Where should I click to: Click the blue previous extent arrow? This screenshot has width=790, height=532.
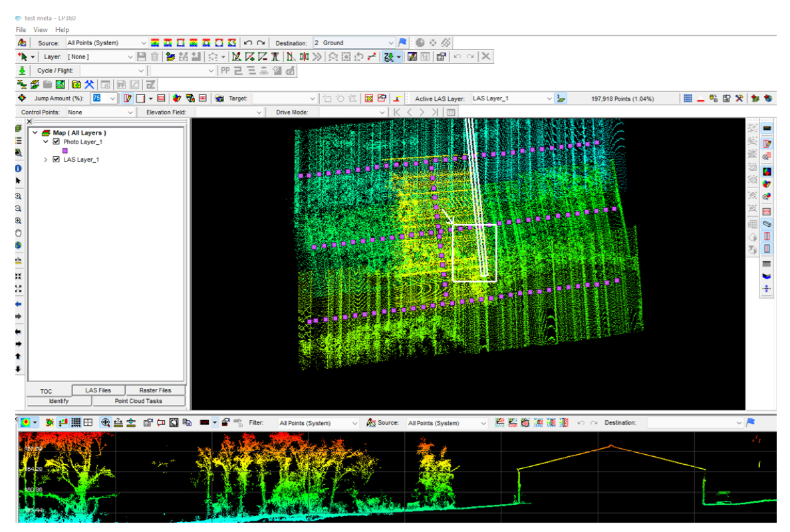18,303
